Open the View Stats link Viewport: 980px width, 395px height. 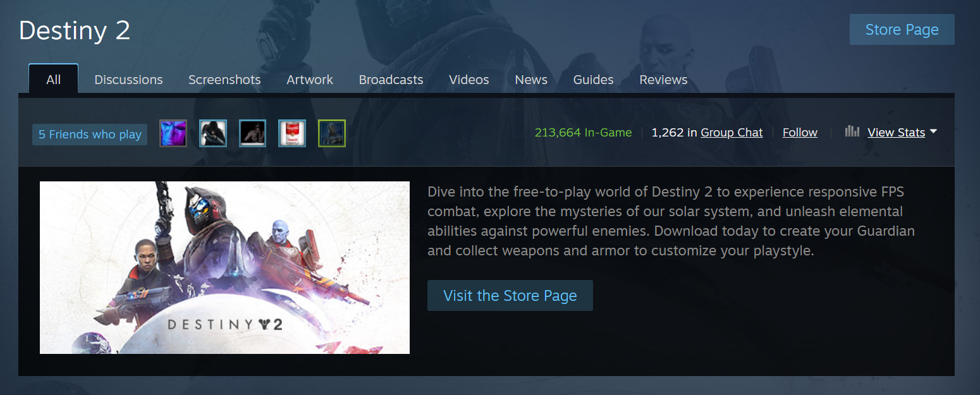tap(896, 133)
